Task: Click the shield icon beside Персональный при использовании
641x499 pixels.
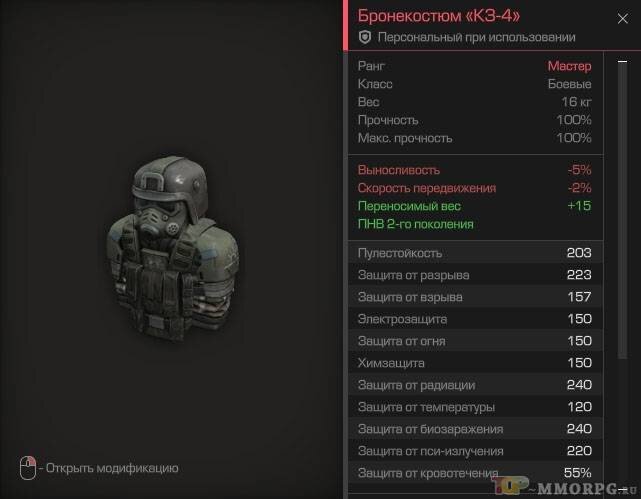Action: pos(365,37)
